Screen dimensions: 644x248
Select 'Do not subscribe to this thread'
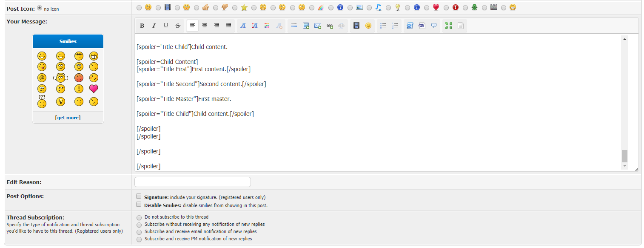coord(139,217)
